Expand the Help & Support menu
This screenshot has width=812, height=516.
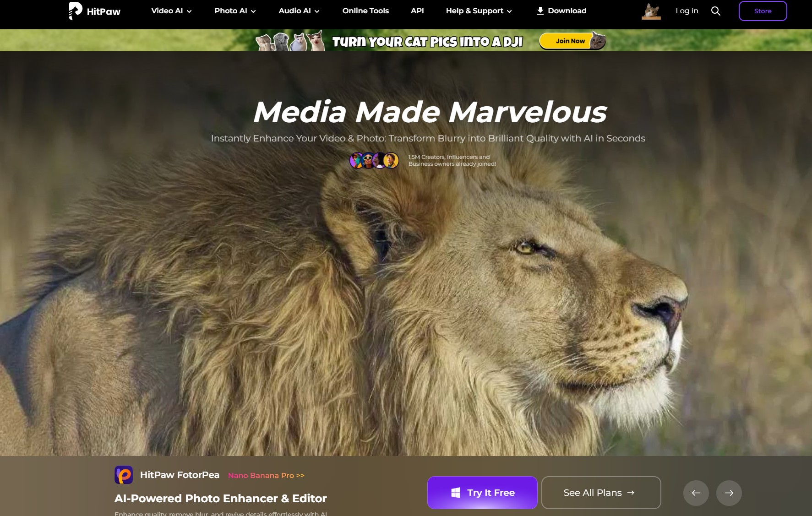pyautogui.click(x=479, y=11)
